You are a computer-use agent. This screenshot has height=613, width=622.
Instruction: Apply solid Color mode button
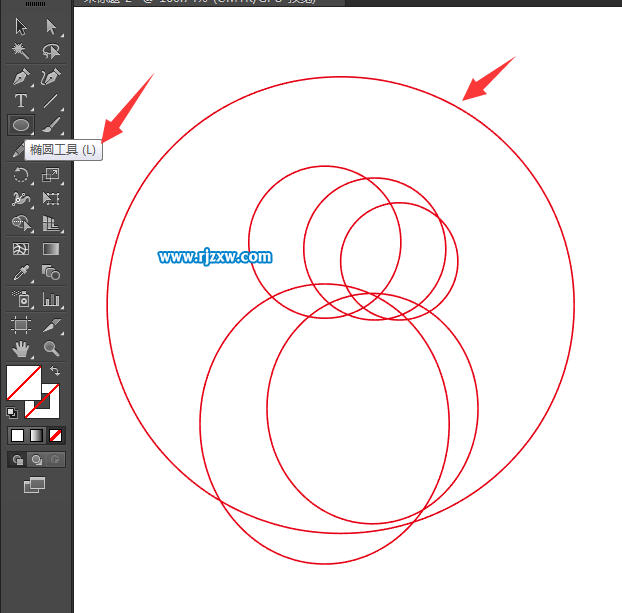click(17, 435)
